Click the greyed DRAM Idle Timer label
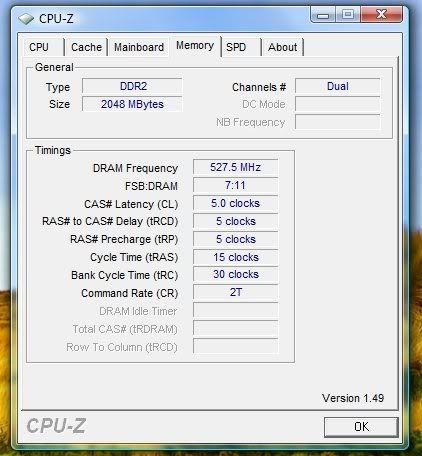This screenshot has width=422, height=456. [138, 311]
